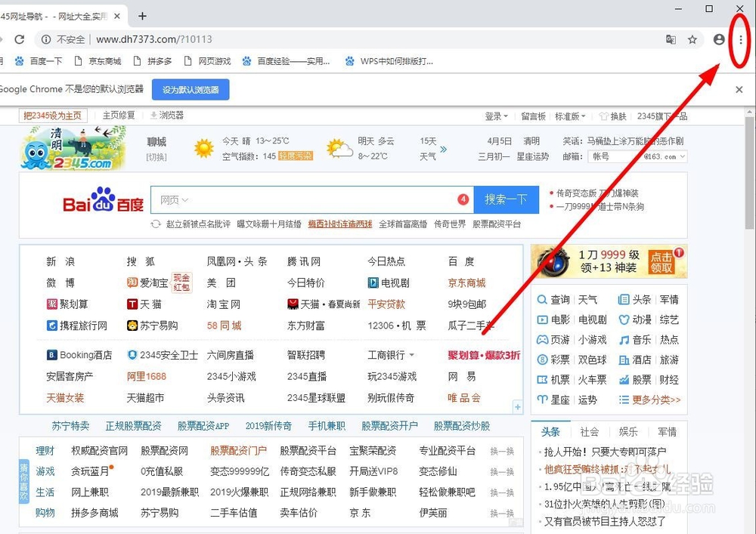Screen dimensions: 756x534
Task: Click the 主页修复 link
Action: 119,116
